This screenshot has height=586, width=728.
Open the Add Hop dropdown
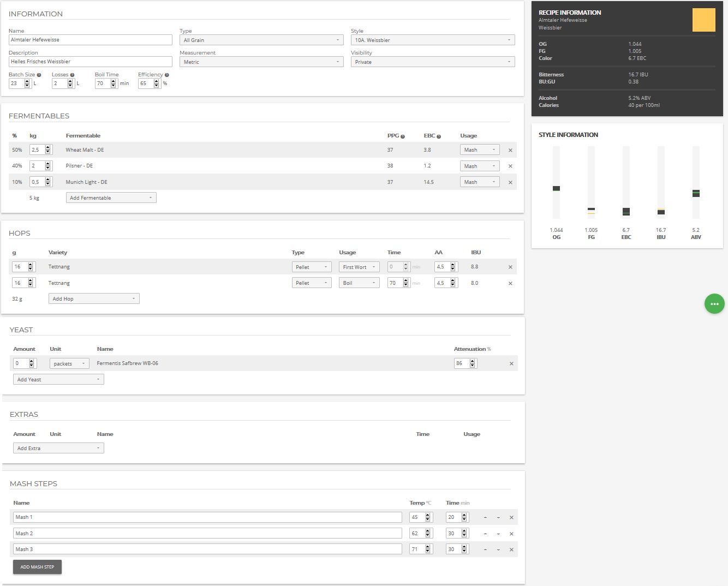coord(94,299)
